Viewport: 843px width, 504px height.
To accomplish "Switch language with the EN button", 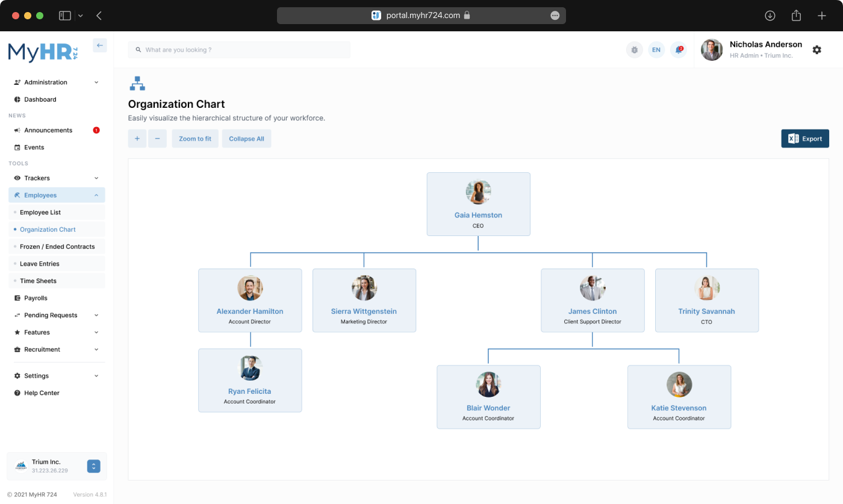I will coord(656,50).
